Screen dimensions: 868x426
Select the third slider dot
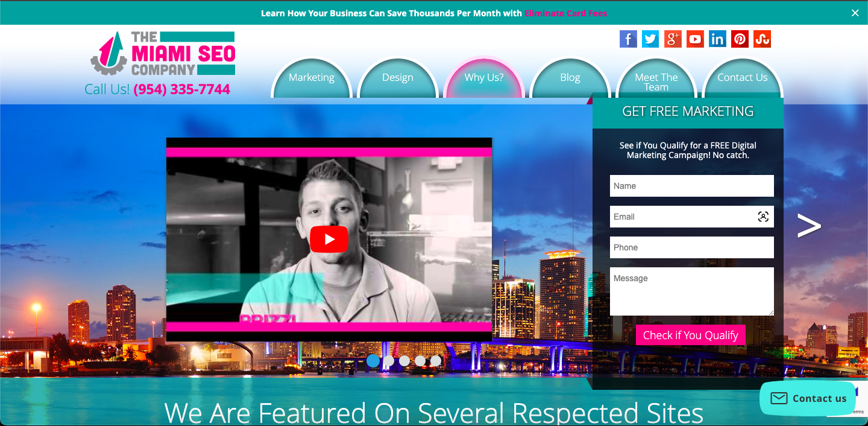pyautogui.click(x=404, y=361)
